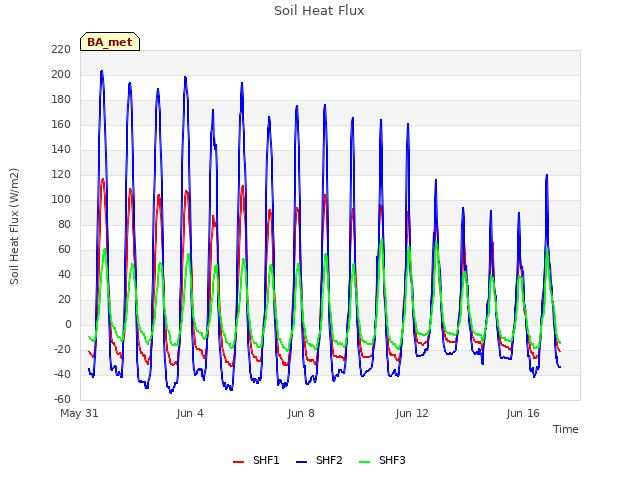Click the red SHF1 legend swatch
The image size is (640, 480).
pos(238,462)
